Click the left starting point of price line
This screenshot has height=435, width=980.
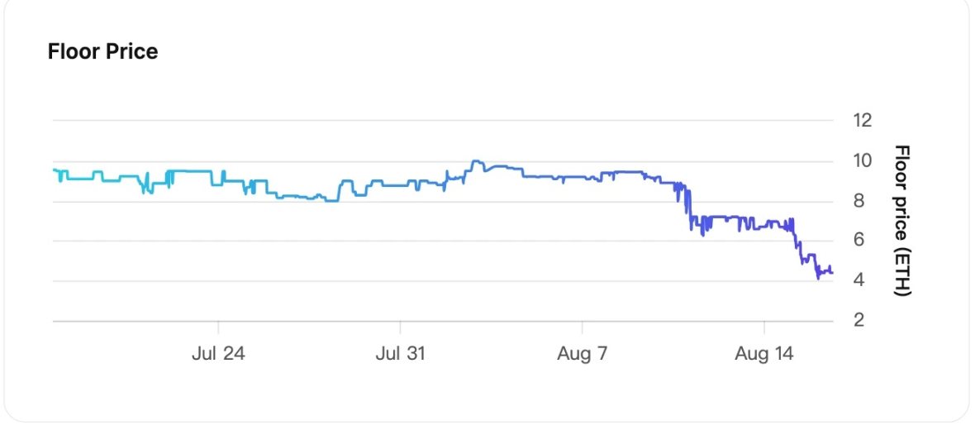coord(54,170)
